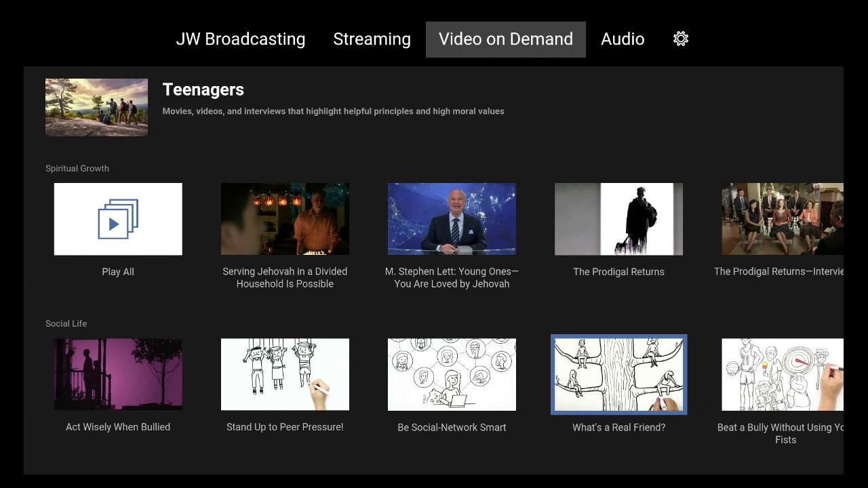Select Be Social-Network Smart video thumbnail
Image resolution: width=868 pixels, height=488 pixels.
click(x=452, y=374)
